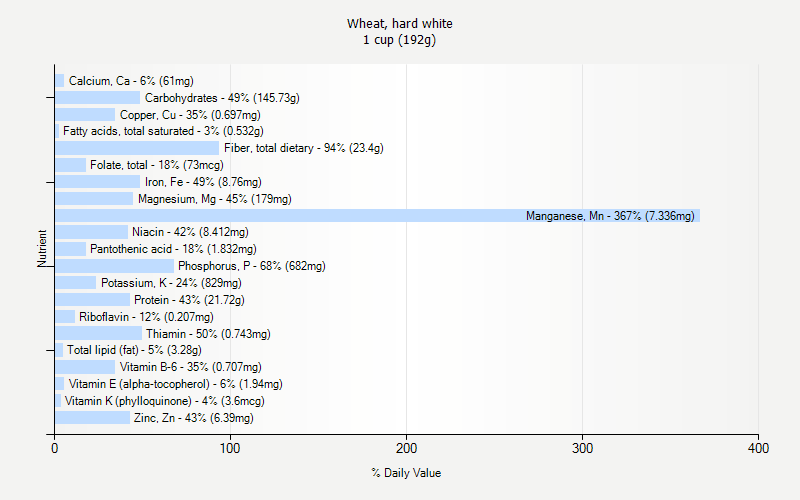Image resolution: width=800 pixels, height=500 pixels.
Task: Click the x-axis tick value 0
Action: pos(55,448)
